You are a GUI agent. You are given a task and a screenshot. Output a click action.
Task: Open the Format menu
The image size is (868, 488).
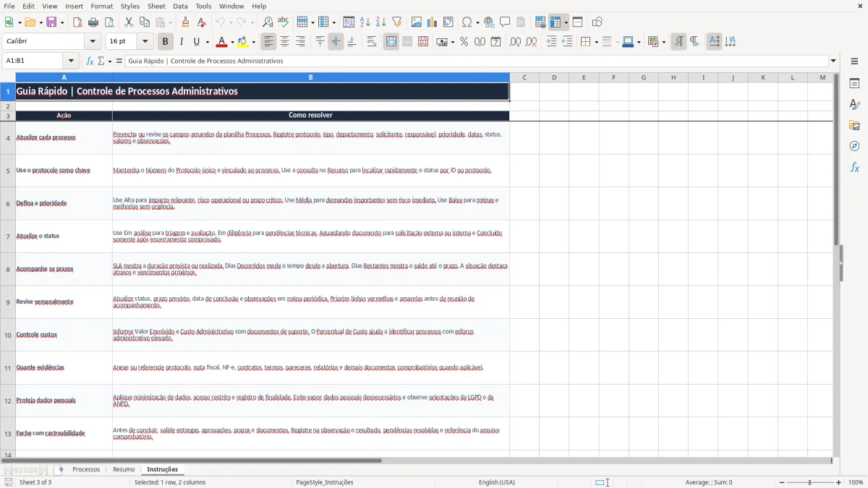(101, 6)
